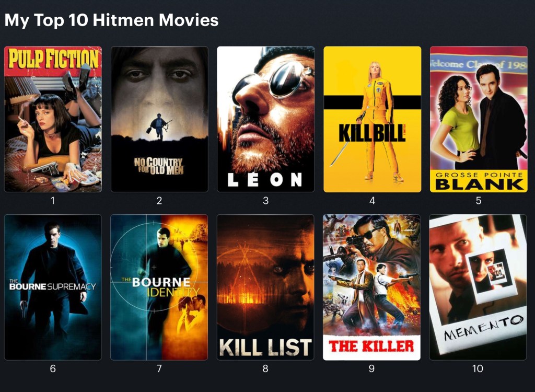Click rank number 1 under Pulp Fiction
Viewport: 535px width, 392px height.
point(53,200)
